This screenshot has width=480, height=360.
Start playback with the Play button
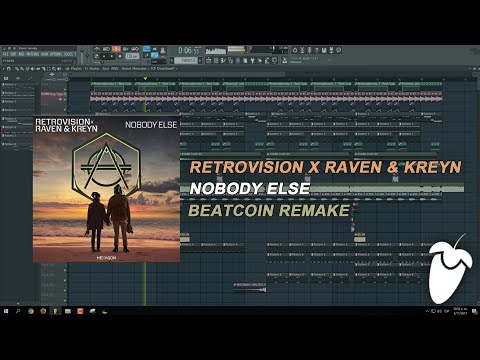[103, 56]
